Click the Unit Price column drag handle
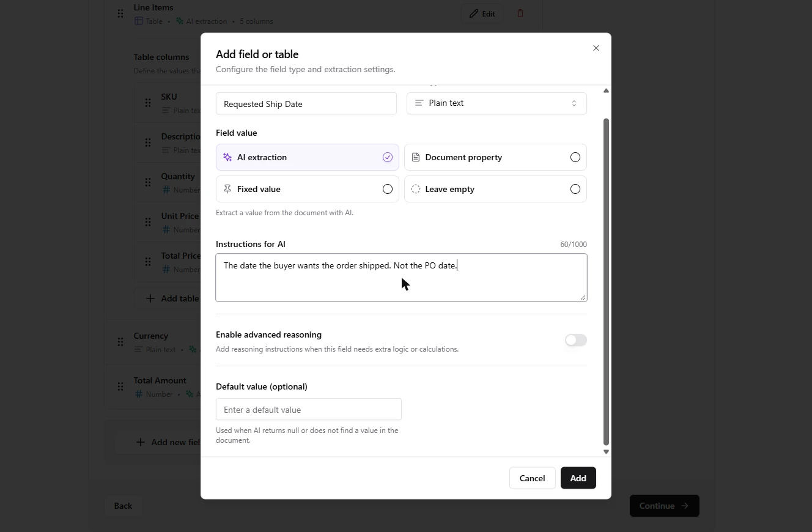812x532 pixels. 148,222
